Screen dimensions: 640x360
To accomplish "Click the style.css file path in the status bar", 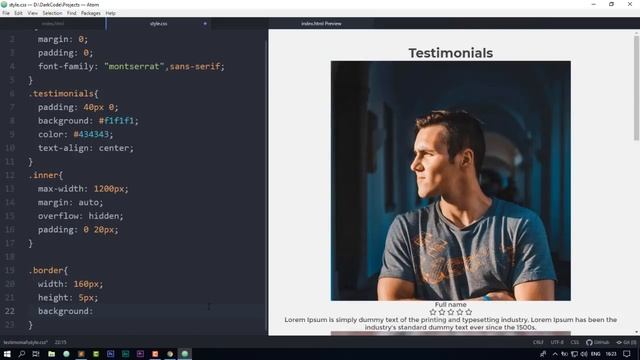I will point(26,342).
